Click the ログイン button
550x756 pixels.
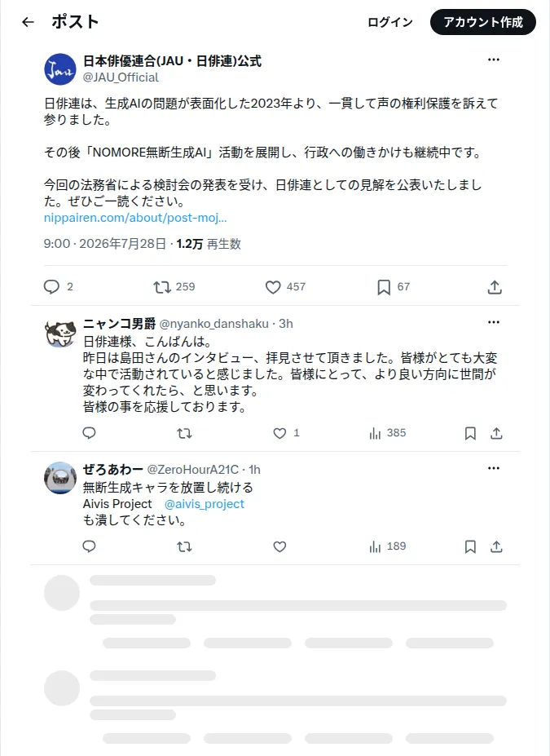(x=390, y=22)
